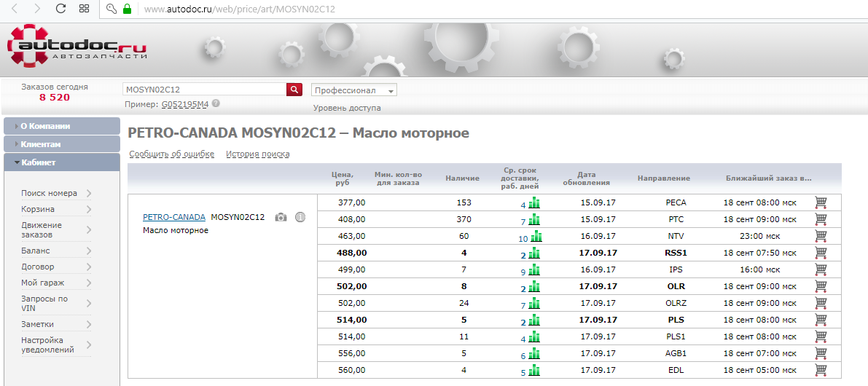
Task: Click the 18 сент 05:00 мск cell
Action: pyautogui.click(x=760, y=369)
